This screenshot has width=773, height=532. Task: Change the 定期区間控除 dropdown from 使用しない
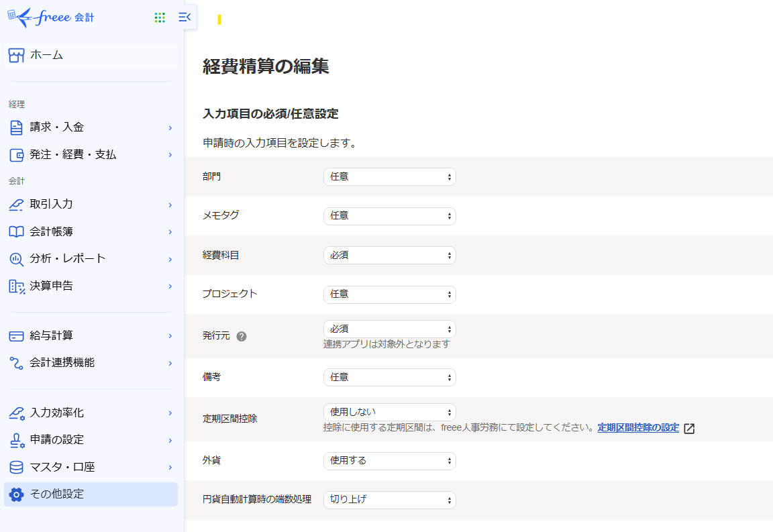[389, 412]
